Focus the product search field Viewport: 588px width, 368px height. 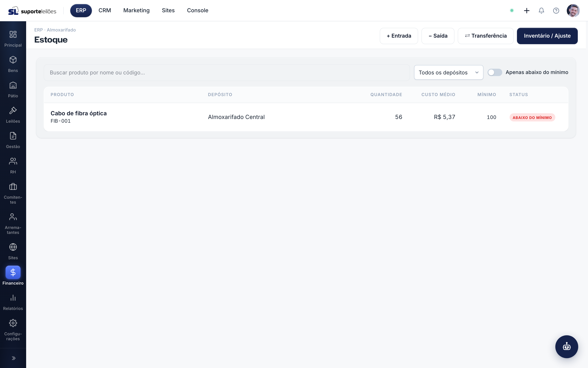click(x=226, y=73)
